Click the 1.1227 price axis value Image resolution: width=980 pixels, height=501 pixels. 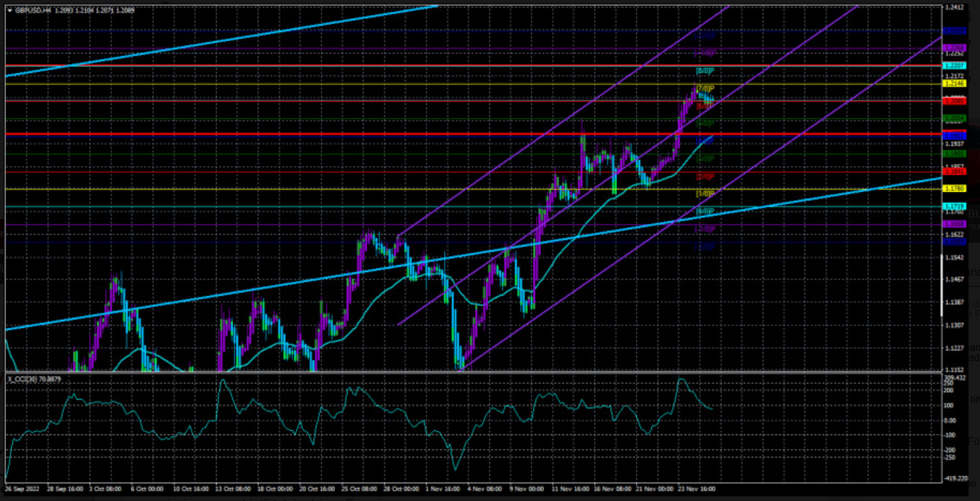click(x=954, y=349)
